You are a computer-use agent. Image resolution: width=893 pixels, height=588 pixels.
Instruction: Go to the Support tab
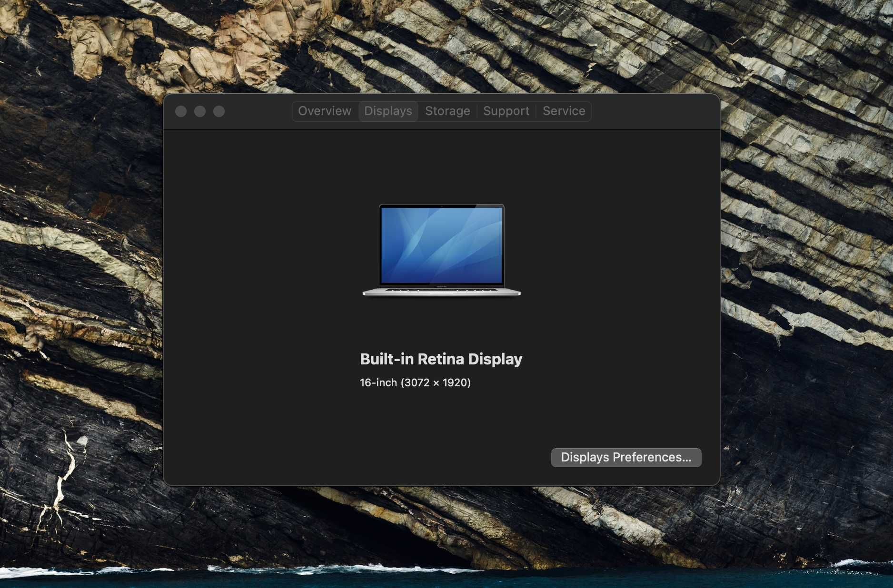pos(506,111)
